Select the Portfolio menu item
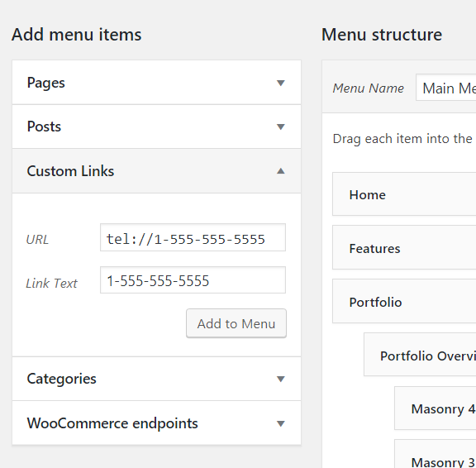 pos(404,301)
